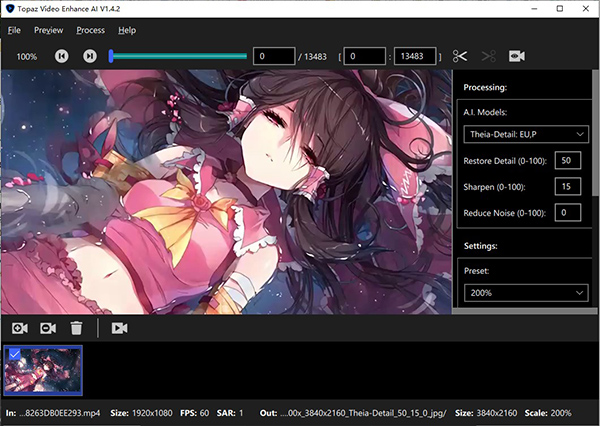Screen dimensions: 600x426
Task: Start processing with the video play icon
Action: point(119,328)
